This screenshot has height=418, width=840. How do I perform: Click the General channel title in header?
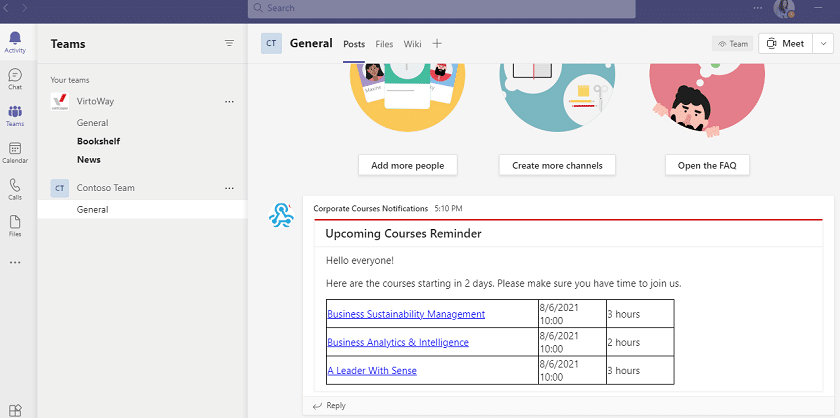tap(311, 43)
